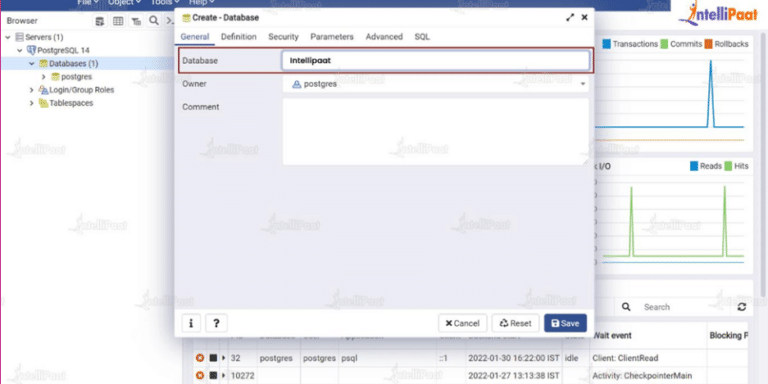Open the Query Tool icon in Browser toolbar
The width and height of the screenshot is (768, 384).
tap(100, 21)
